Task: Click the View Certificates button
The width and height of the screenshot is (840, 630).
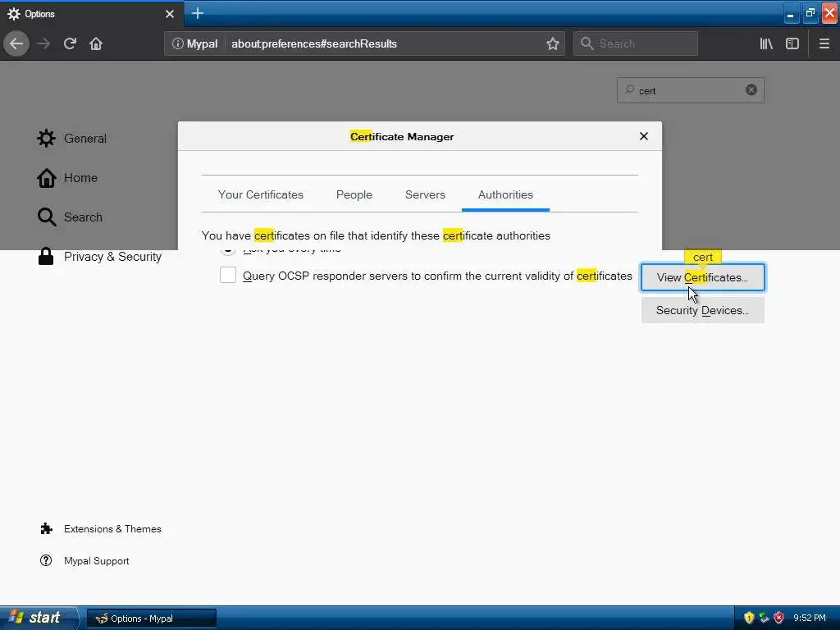Action: [703, 277]
